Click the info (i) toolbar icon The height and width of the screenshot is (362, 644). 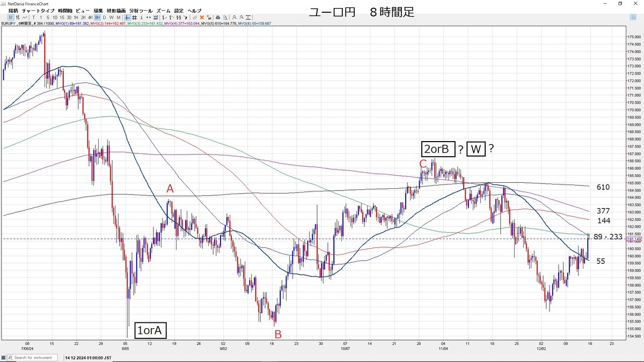(x=141, y=18)
